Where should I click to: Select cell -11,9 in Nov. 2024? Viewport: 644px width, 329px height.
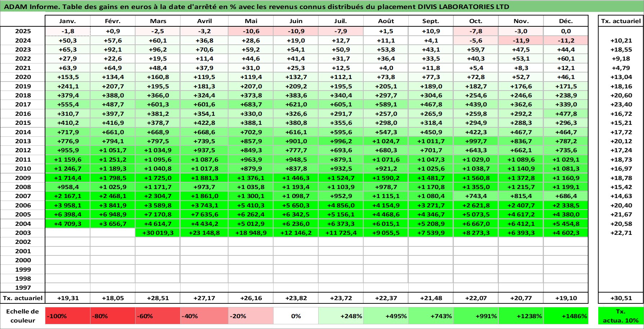[521, 40]
